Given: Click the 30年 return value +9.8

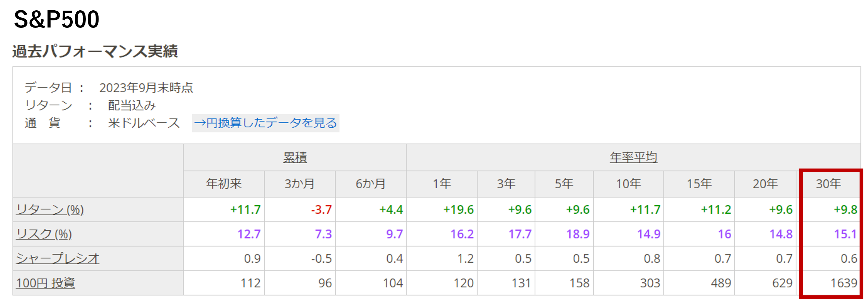Looking at the screenshot, I should point(845,210).
